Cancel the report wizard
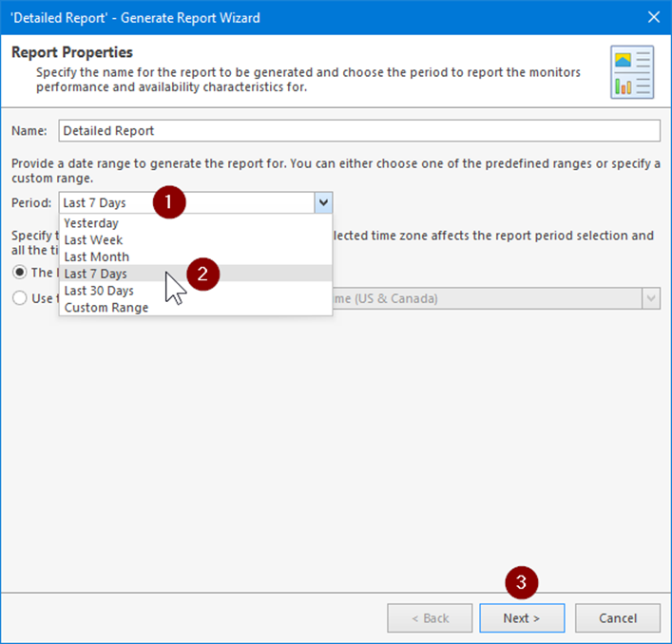672x644 pixels. (618, 618)
